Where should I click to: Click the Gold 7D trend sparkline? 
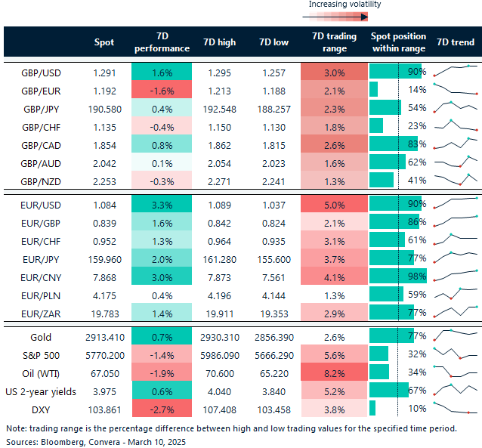(x=456, y=335)
